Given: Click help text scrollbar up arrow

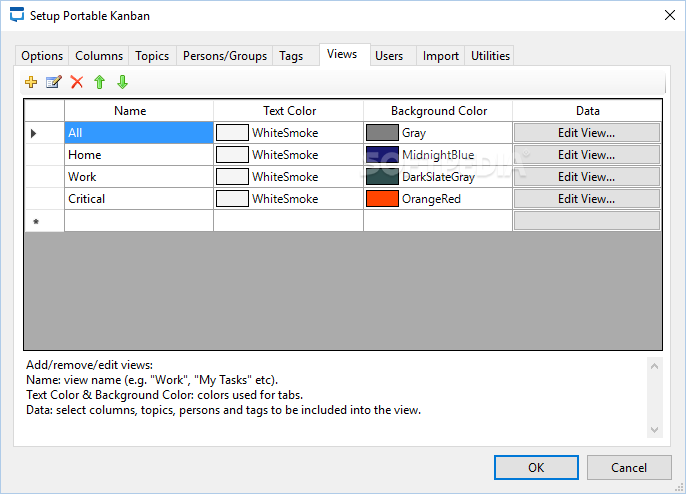Looking at the screenshot, I should (654, 366).
